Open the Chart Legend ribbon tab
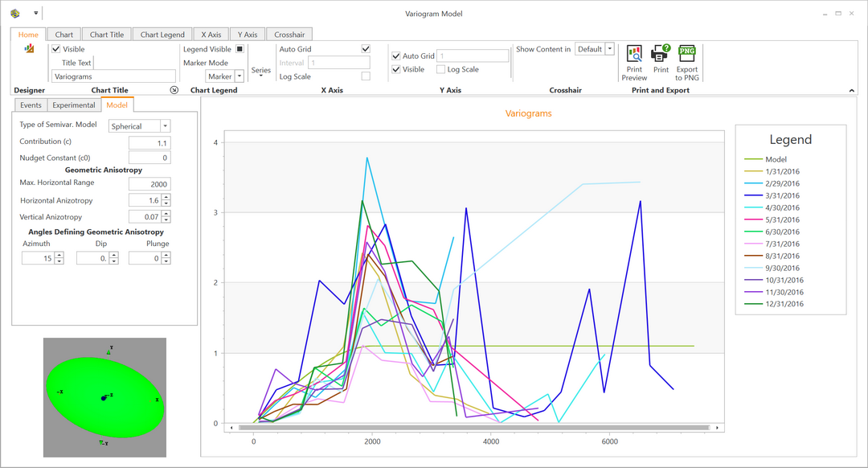 tap(162, 35)
